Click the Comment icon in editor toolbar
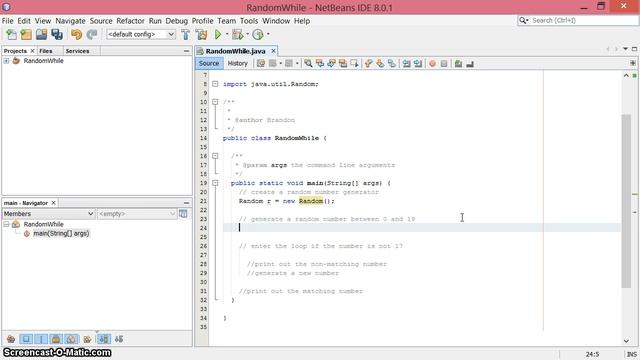640x360 pixels. 458,64
